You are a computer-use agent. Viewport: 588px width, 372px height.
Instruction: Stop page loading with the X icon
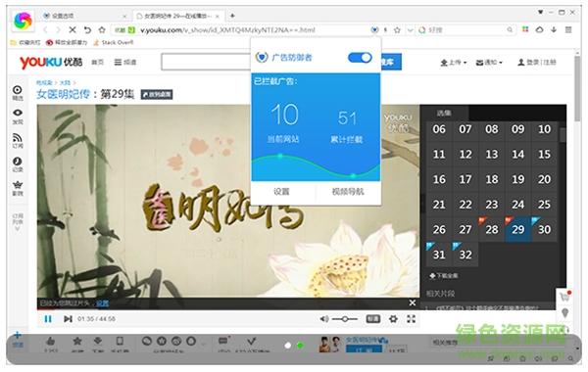[x=73, y=30]
